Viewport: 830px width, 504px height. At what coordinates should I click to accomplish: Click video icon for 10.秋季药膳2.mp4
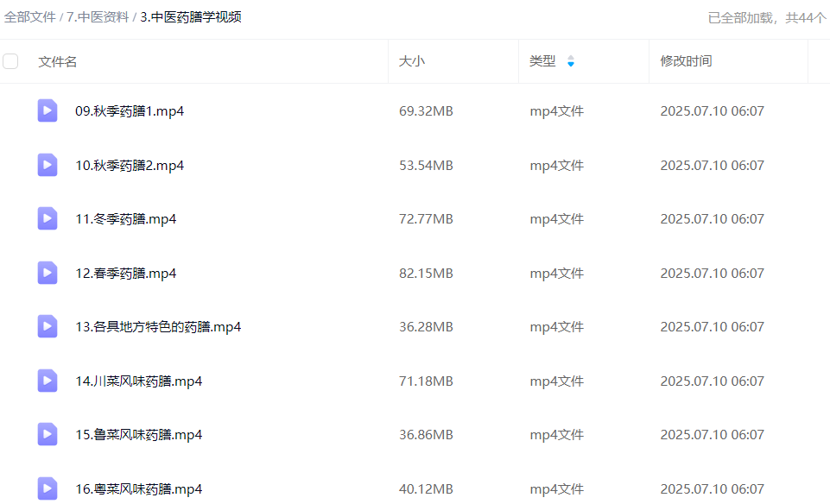pos(48,165)
